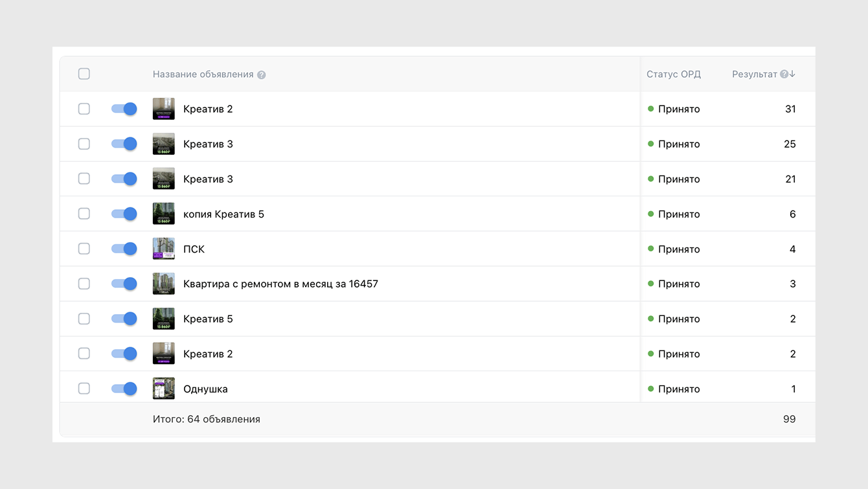This screenshot has height=489, width=868.
Task: Click help icon next to Название объявления
Action: 262,75
